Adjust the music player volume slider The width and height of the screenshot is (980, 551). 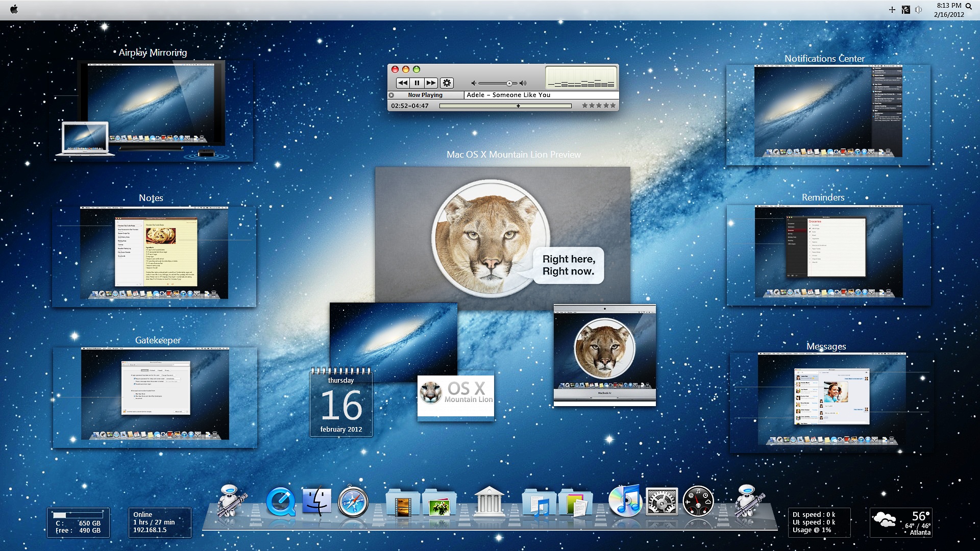click(498, 83)
